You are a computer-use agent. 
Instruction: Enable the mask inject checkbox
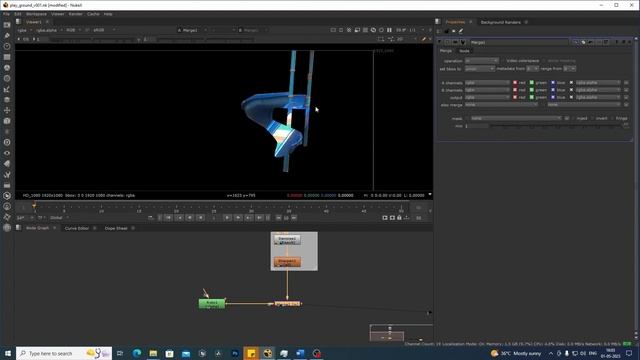(x=573, y=118)
